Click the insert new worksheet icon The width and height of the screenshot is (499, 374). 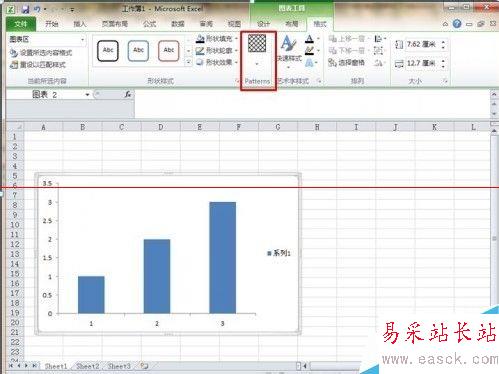144,366
